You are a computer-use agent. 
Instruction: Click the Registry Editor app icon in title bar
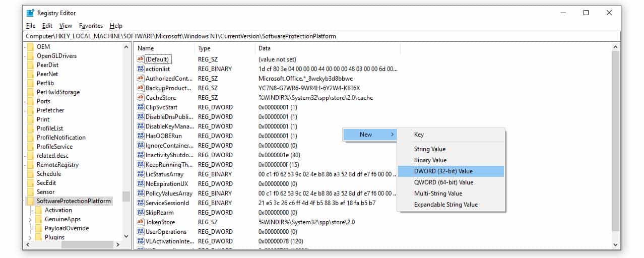[x=30, y=13]
